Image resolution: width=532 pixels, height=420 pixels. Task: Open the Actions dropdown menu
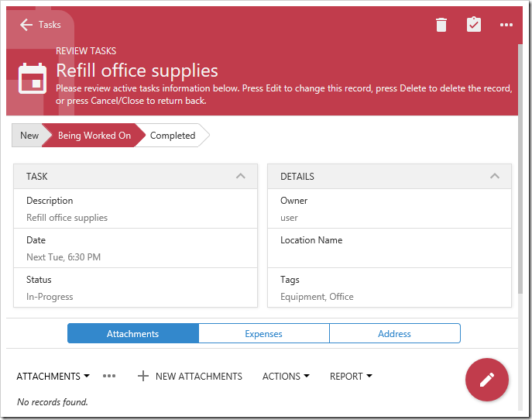pyautogui.click(x=286, y=376)
